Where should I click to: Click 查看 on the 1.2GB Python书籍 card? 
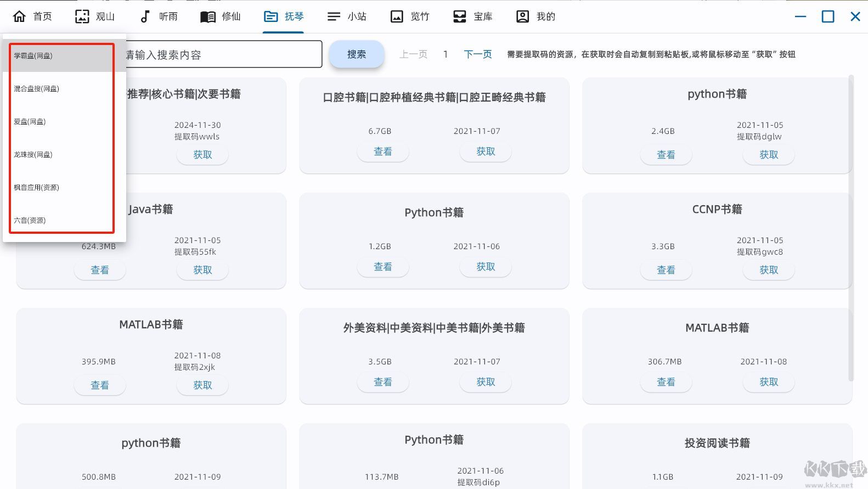383,267
